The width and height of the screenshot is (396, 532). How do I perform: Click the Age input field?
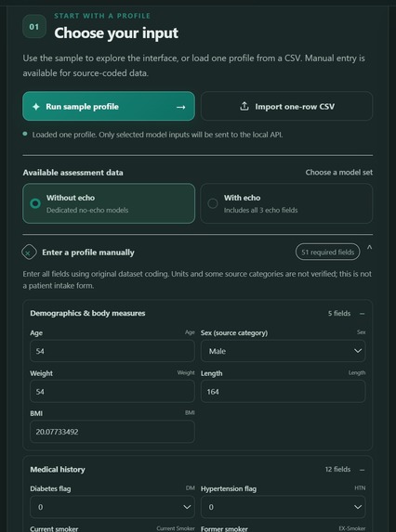(x=112, y=351)
